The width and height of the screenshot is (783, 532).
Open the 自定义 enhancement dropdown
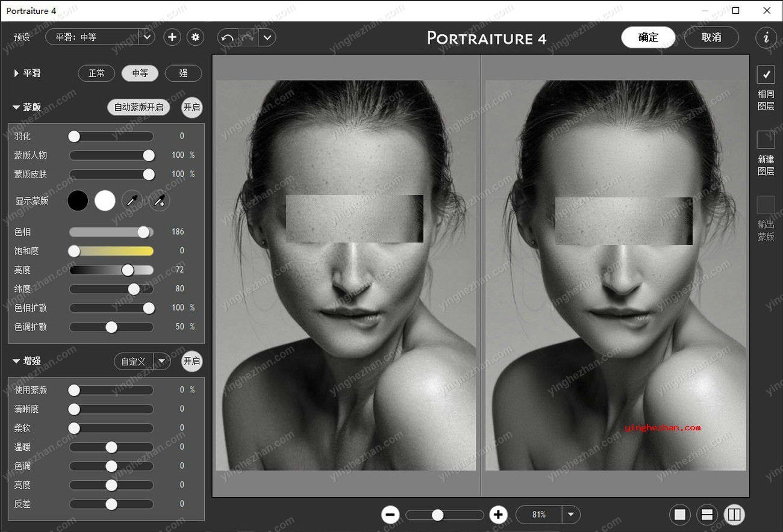[142, 361]
